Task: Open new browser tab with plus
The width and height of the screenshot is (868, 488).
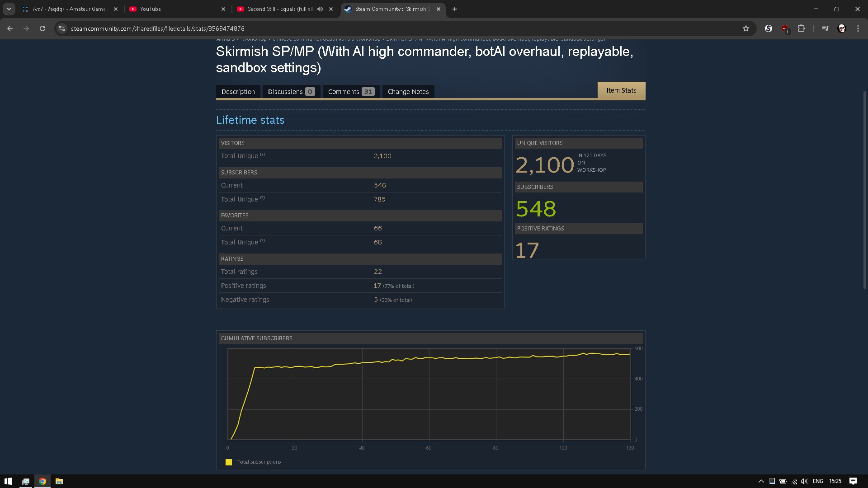Action: click(455, 9)
